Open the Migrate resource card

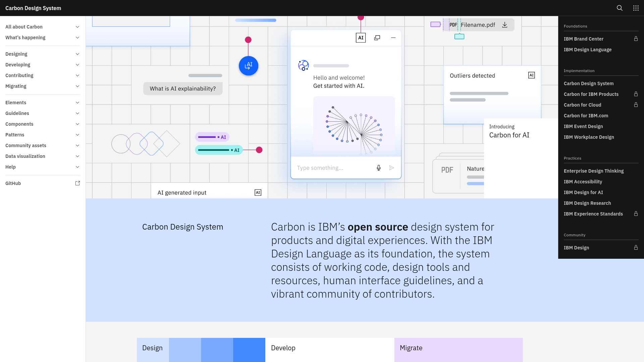(459, 350)
